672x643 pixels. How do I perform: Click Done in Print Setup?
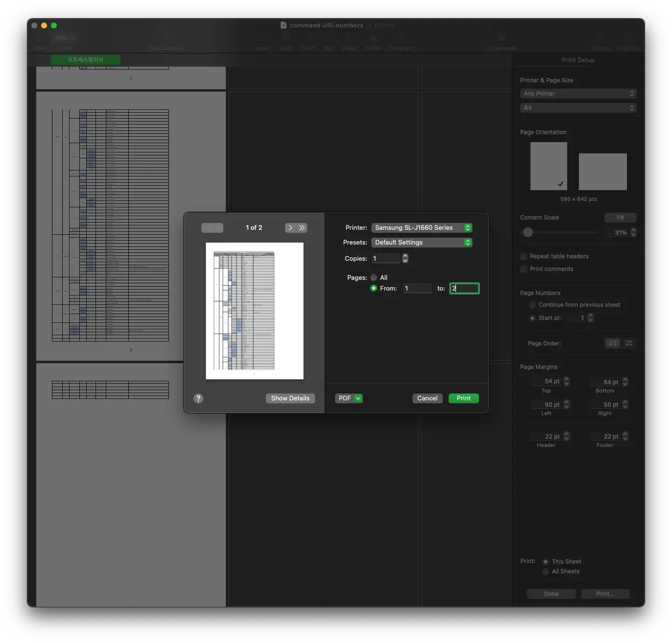pos(551,594)
